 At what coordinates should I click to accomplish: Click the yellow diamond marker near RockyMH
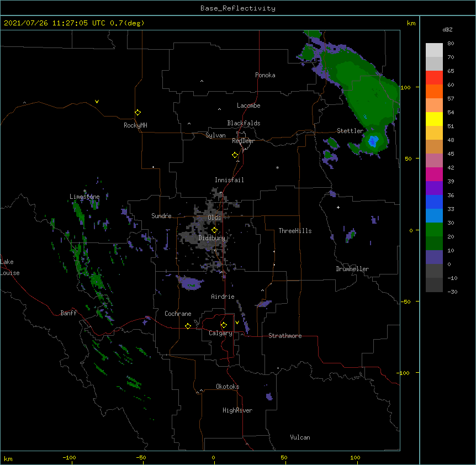(138, 112)
